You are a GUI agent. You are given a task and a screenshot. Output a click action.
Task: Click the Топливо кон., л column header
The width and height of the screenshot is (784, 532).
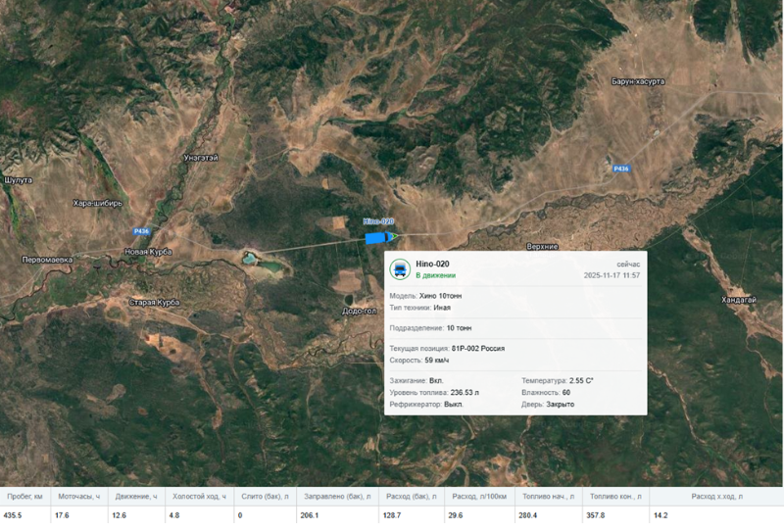pos(612,497)
